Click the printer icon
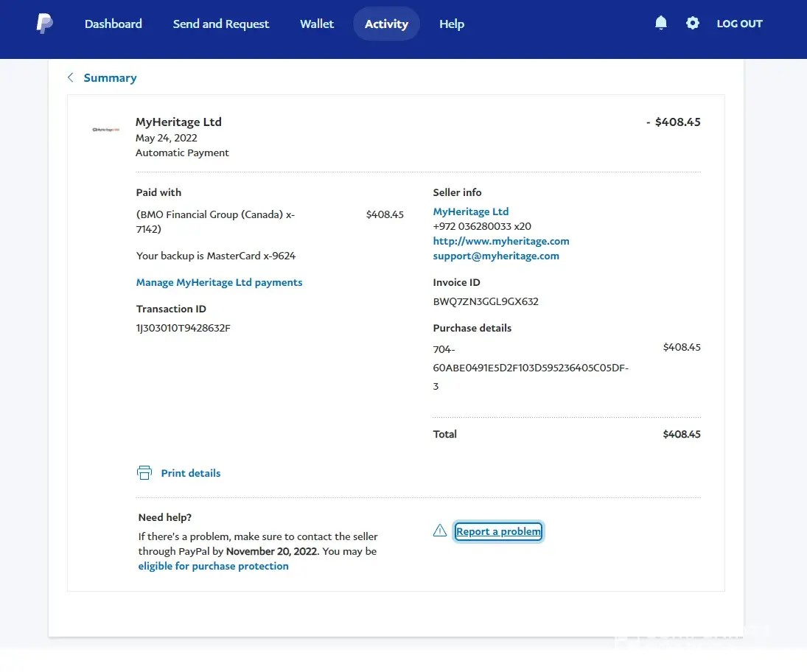The width and height of the screenshot is (807, 672). click(x=144, y=473)
